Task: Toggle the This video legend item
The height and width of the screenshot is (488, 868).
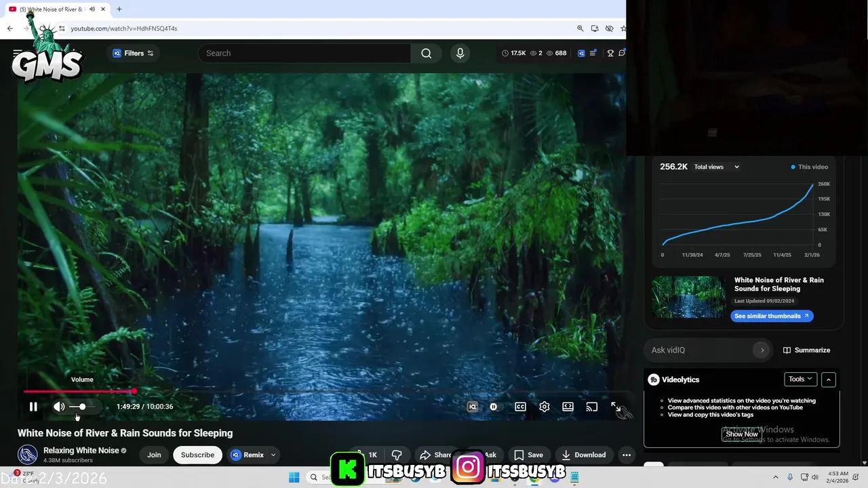Action: [x=809, y=167]
